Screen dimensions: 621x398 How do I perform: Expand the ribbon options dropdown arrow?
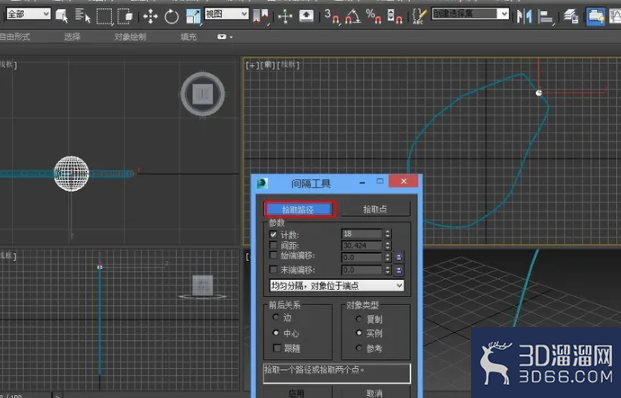[x=231, y=37]
